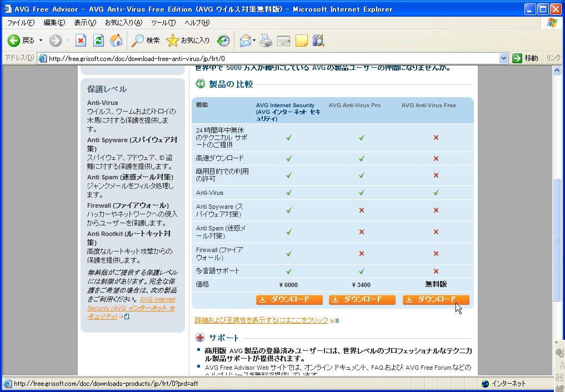Image resolution: width=565 pixels, height=392 pixels.
Task: Open the ファイル(F) menu
Action: coord(21,23)
